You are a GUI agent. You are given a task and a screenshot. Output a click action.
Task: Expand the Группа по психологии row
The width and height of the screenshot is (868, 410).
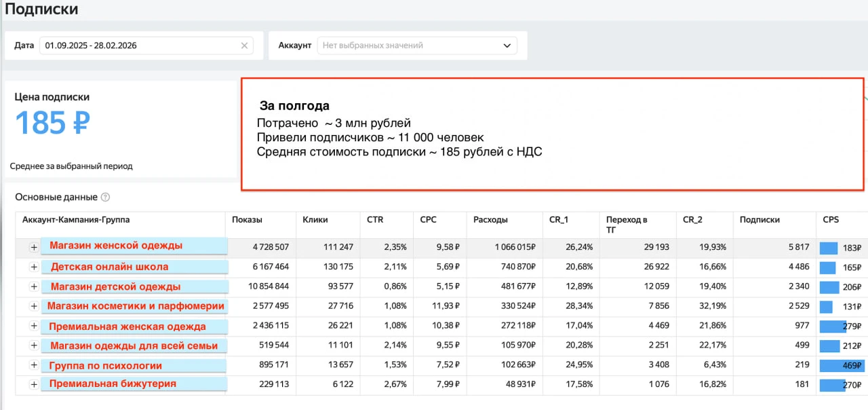click(33, 366)
